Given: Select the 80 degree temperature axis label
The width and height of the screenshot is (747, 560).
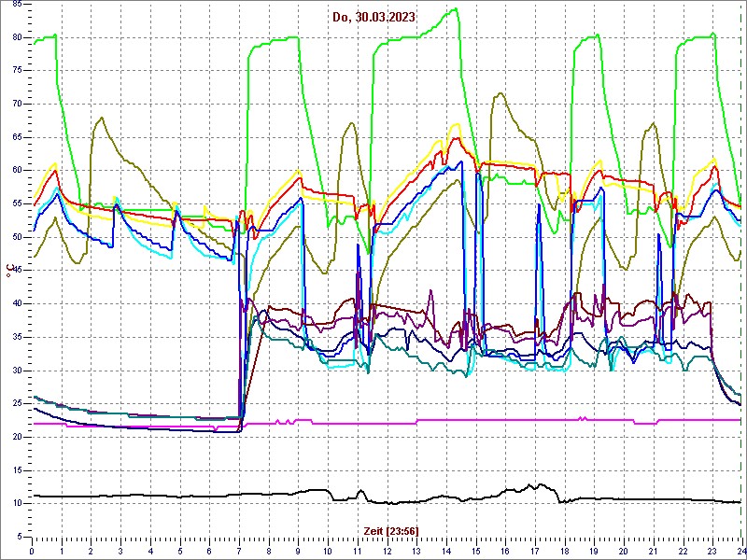Looking at the screenshot, I should coord(17,37).
